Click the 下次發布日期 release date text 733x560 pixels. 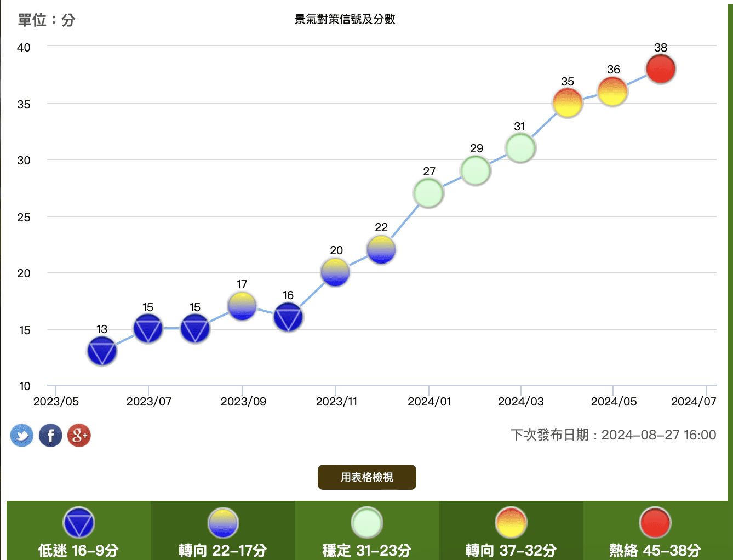click(x=613, y=435)
